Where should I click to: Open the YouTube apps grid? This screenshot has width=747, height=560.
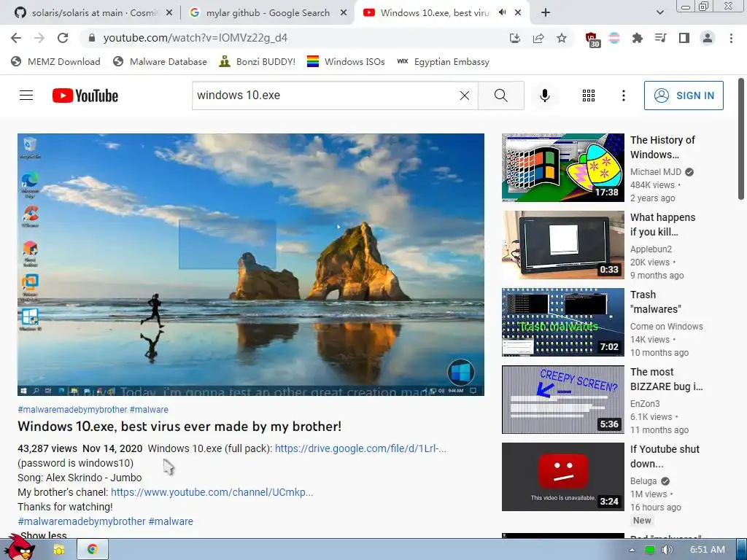(589, 96)
